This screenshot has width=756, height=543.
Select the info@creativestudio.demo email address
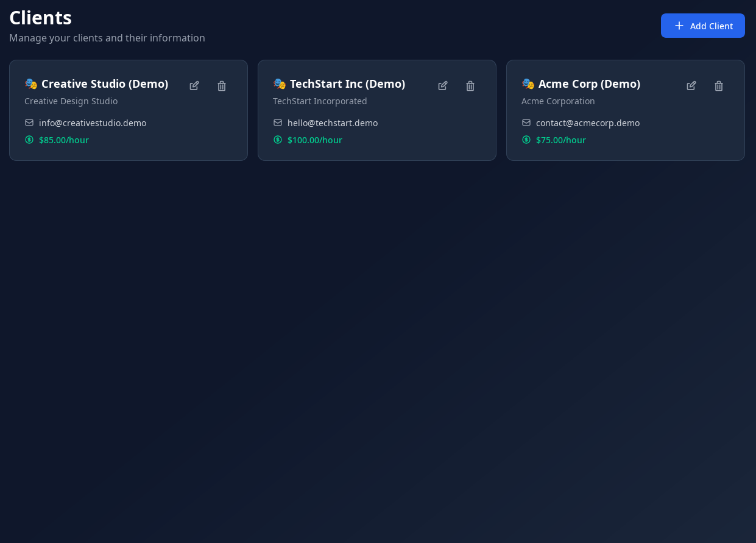tap(93, 122)
